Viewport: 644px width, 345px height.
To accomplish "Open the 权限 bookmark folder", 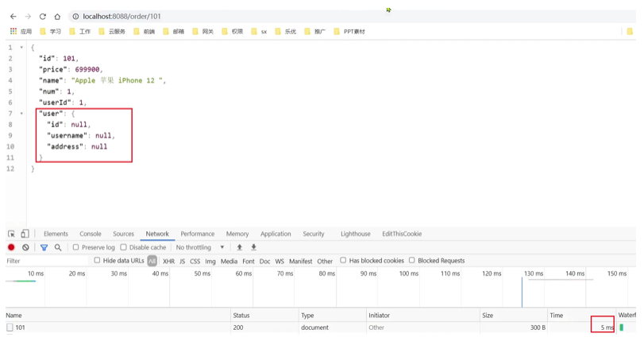I will [x=233, y=31].
